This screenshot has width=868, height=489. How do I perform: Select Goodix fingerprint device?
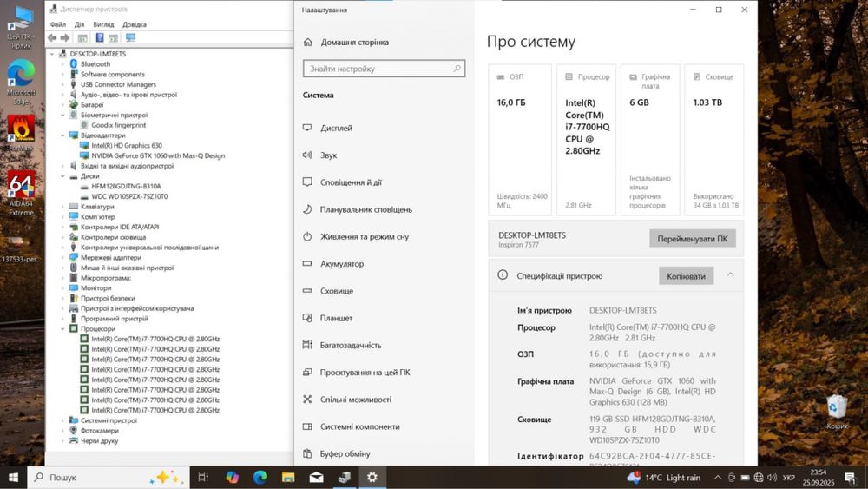118,125
